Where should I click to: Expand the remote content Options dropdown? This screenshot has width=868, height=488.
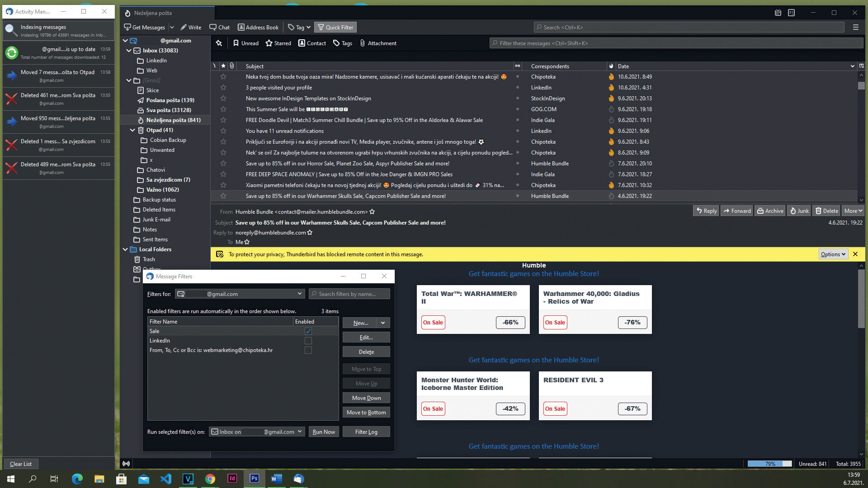click(x=833, y=254)
